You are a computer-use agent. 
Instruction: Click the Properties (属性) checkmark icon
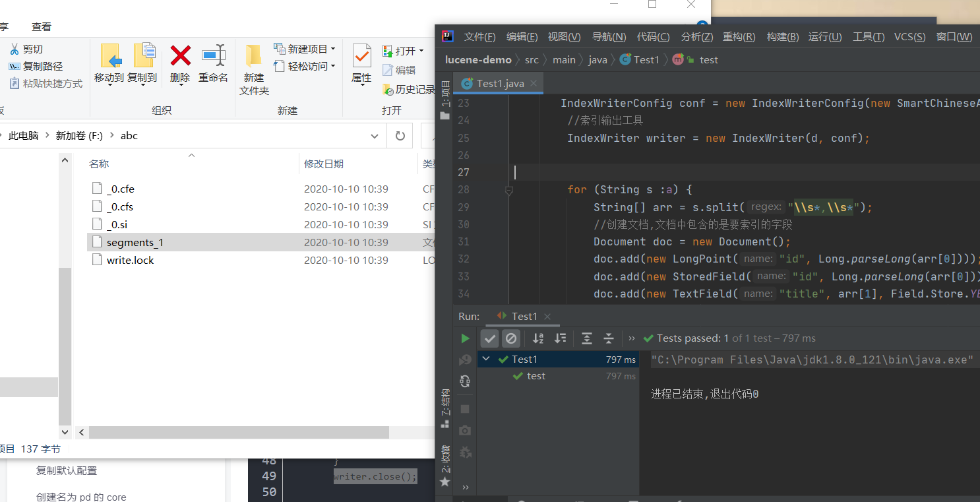point(361,55)
